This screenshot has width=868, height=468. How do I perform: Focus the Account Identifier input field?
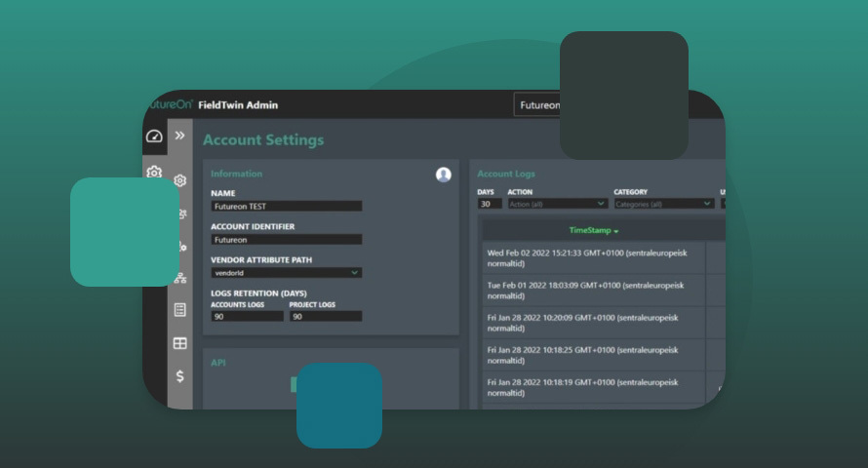coord(286,240)
